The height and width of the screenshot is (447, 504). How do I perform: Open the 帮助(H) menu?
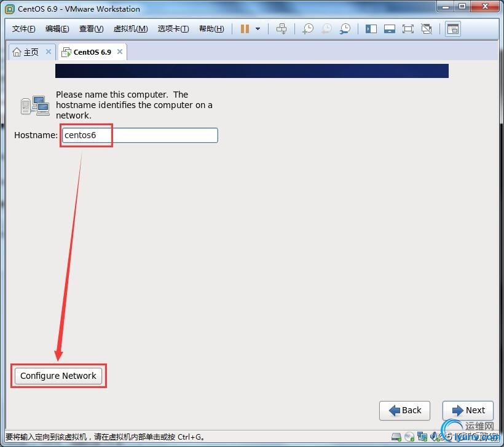click(211, 29)
